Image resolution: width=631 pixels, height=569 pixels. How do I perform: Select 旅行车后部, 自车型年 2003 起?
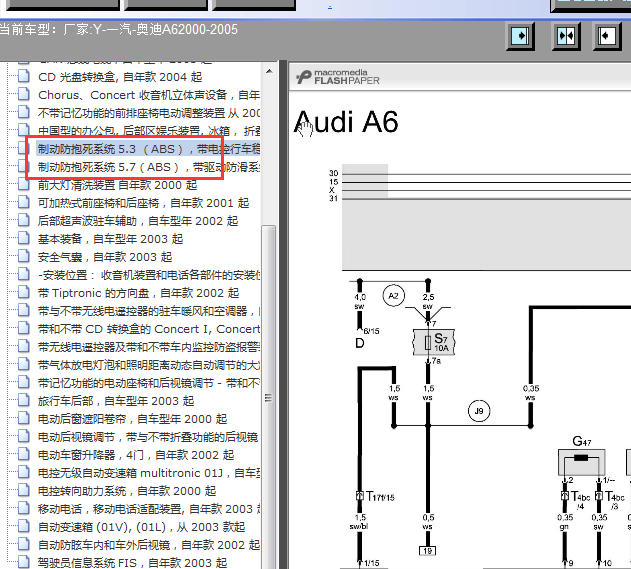point(116,401)
